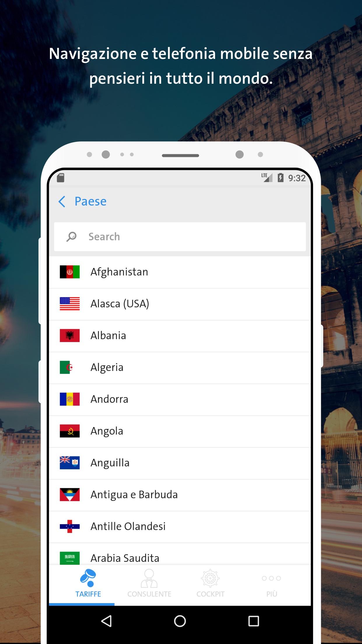Choose Andorra as the country
Viewport: 362px width, 644px height.
pos(180,400)
